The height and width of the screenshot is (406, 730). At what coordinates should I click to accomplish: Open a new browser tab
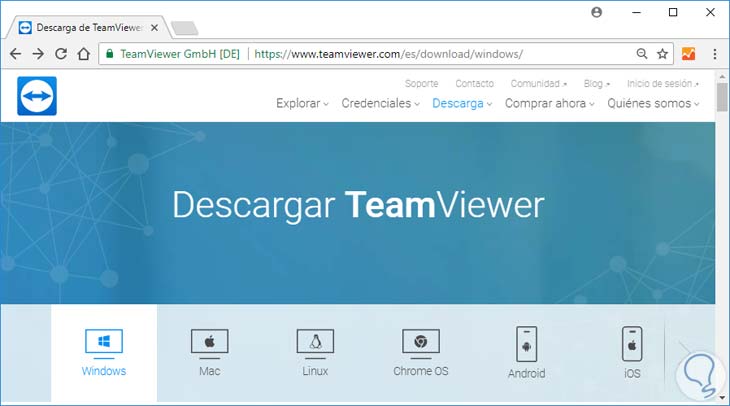(185, 28)
